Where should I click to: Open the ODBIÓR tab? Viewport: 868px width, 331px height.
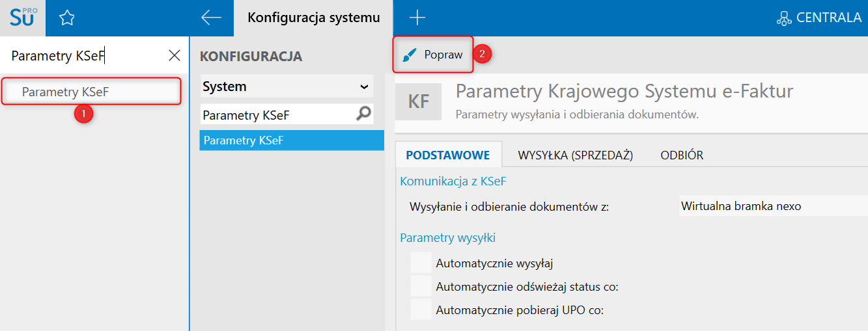tap(682, 155)
